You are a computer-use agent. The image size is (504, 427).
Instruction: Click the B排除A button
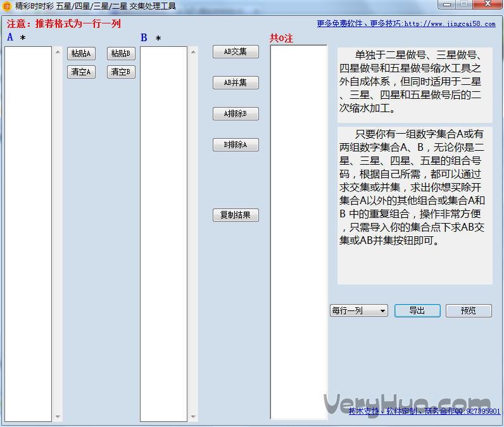[236, 144]
